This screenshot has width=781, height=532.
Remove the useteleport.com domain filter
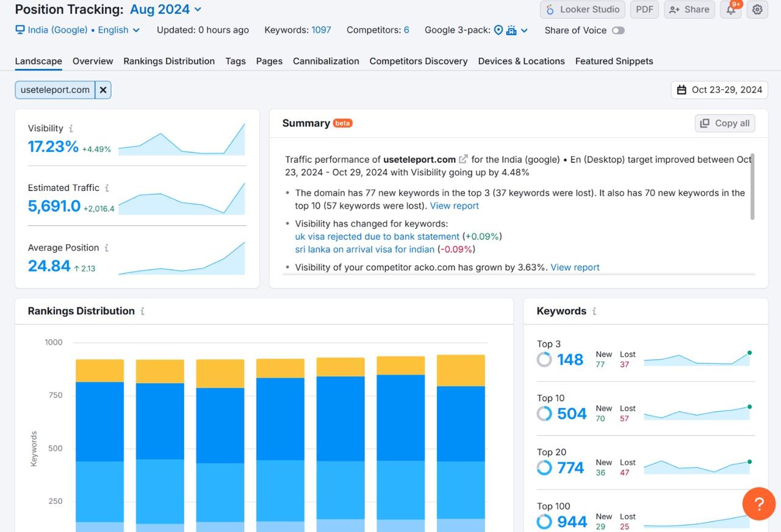(103, 90)
